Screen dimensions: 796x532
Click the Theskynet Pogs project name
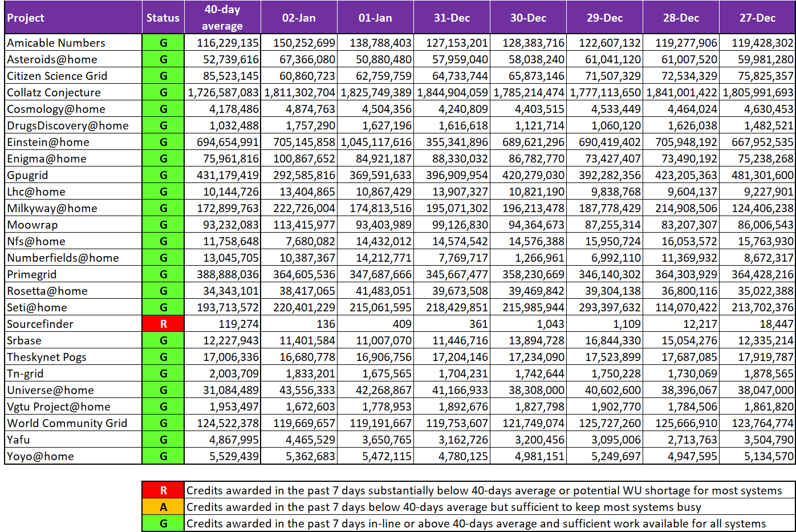(x=47, y=357)
